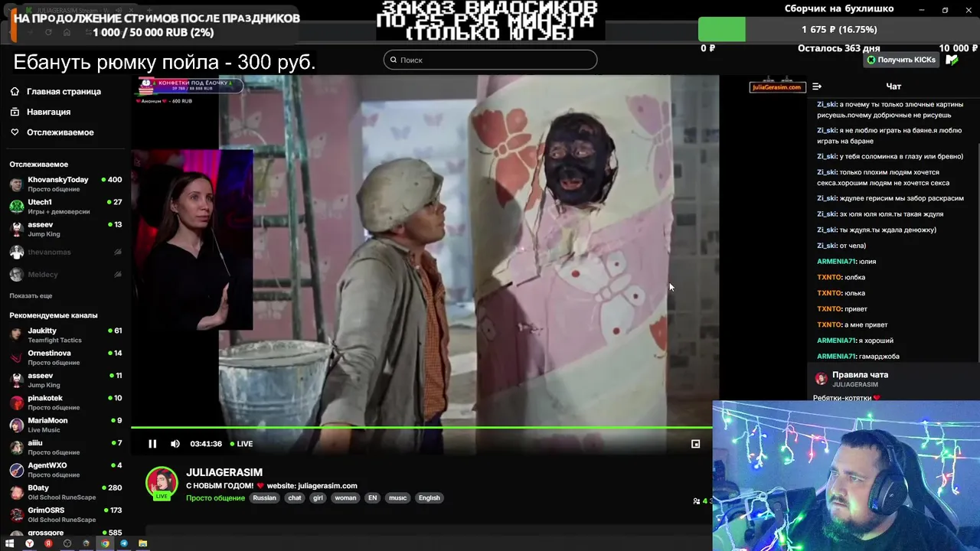Open offline channel thevanomas
This screenshot has height=551, width=980.
(x=65, y=252)
